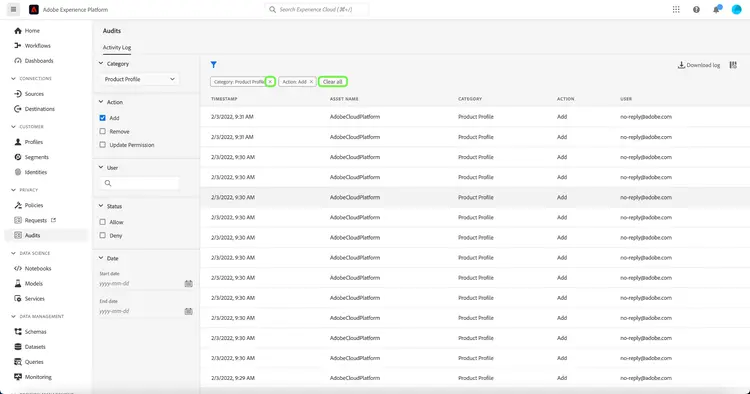Open the End date calendar picker

[188, 311]
